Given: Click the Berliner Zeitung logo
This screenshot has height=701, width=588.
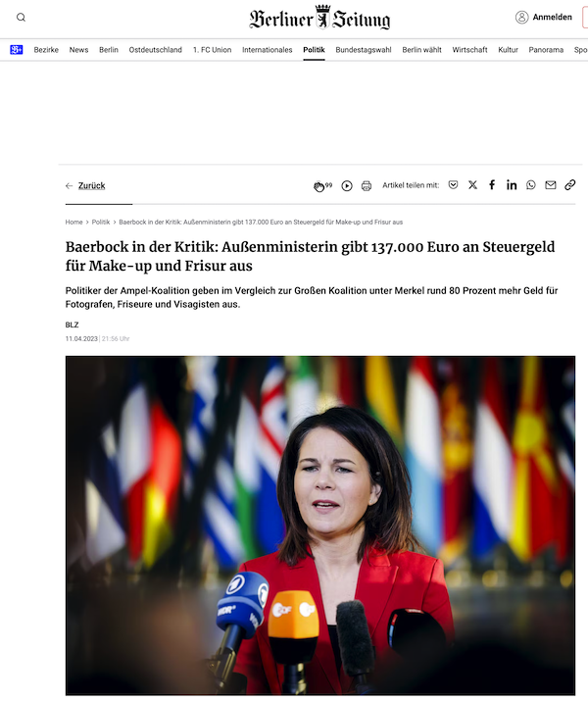Looking at the screenshot, I should 319,18.
